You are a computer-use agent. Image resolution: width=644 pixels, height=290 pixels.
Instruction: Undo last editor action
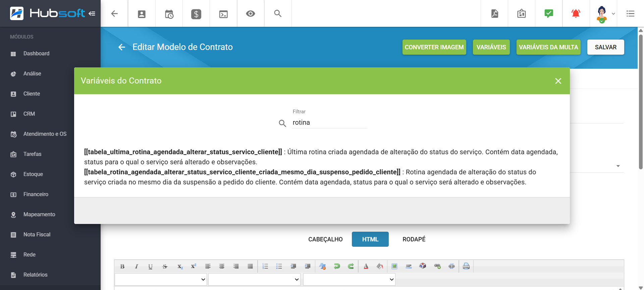tap(337, 266)
